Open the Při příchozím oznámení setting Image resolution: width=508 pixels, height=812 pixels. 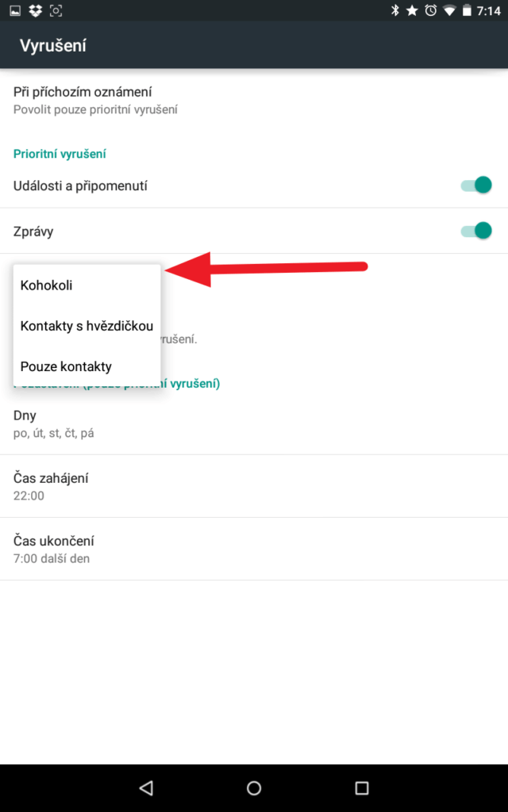pos(254,101)
